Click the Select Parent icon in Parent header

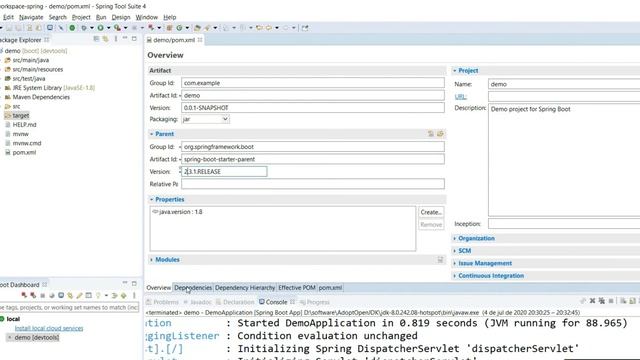click(x=431, y=134)
